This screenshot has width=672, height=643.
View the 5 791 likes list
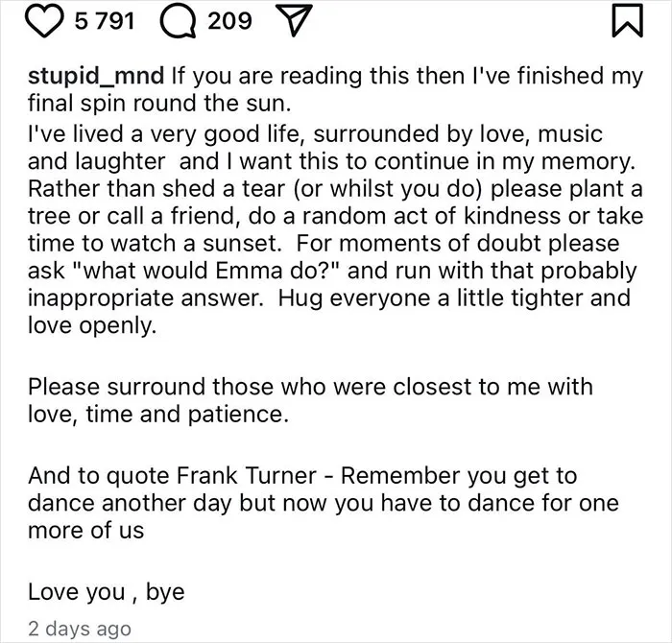(x=105, y=20)
